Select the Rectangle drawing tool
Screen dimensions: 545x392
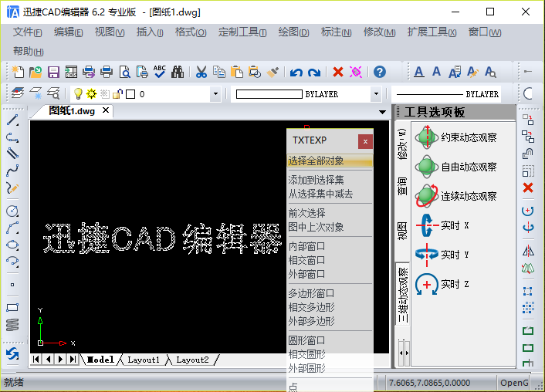(x=12, y=308)
